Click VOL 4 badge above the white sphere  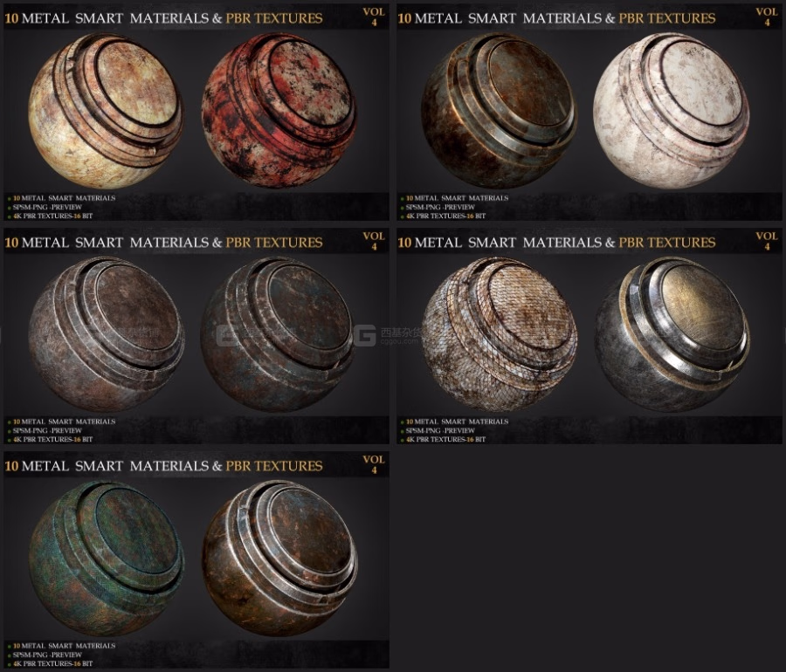coord(767,17)
